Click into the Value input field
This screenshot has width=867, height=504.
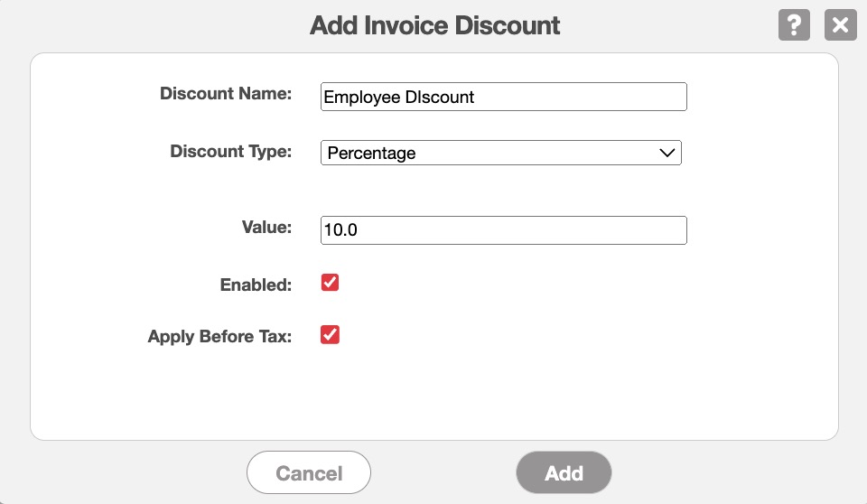(503, 230)
